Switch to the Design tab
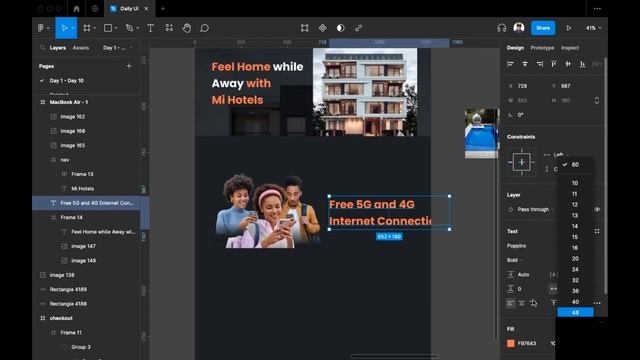 (x=515, y=48)
